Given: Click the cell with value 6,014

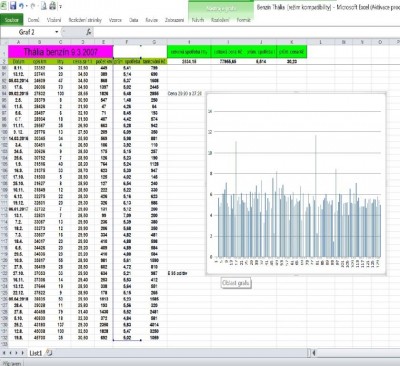Looking at the screenshot, I should [261, 62].
